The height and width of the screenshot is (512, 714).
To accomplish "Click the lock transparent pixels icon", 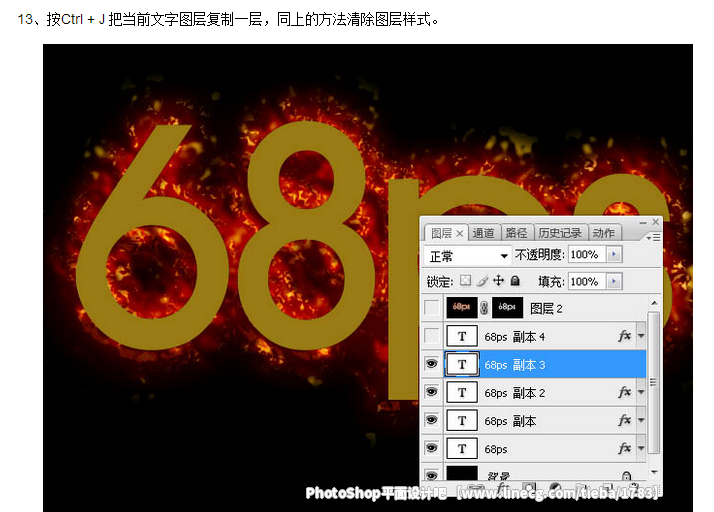I will tap(464, 282).
